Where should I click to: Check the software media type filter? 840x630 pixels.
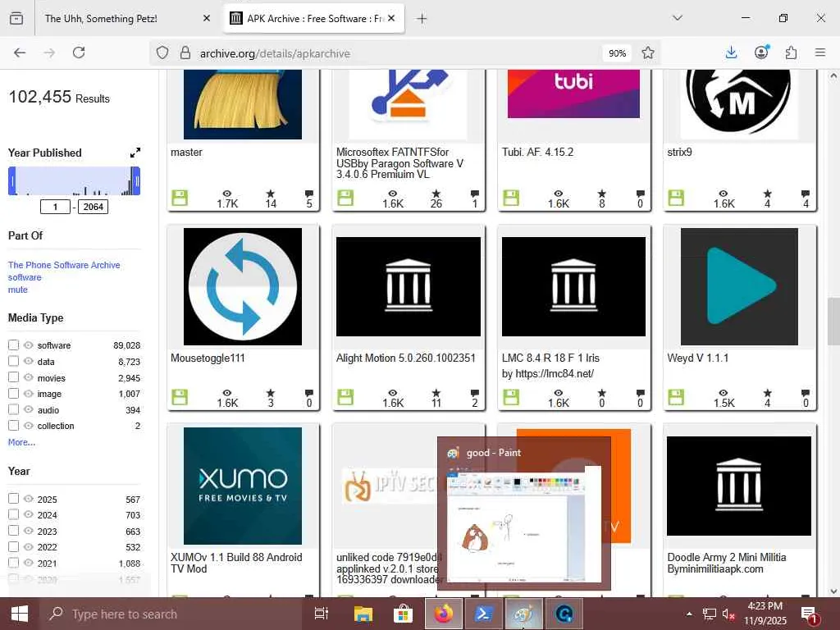pyautogui.click(x=13, y=345)
